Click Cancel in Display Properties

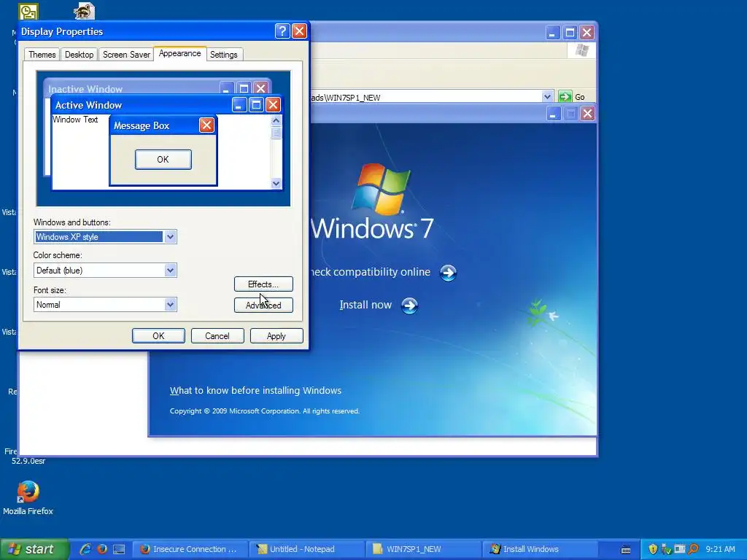point(217,335)
